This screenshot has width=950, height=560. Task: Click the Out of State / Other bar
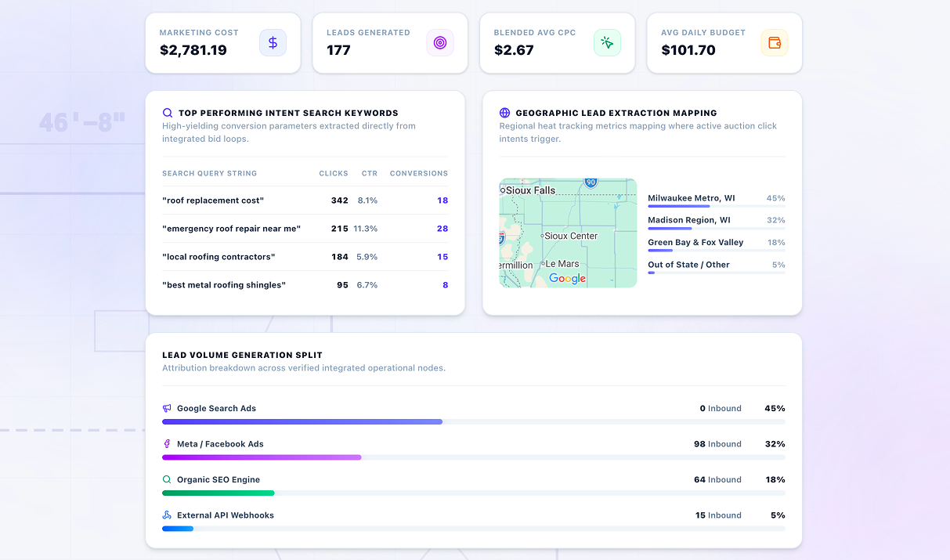[716, 273]
